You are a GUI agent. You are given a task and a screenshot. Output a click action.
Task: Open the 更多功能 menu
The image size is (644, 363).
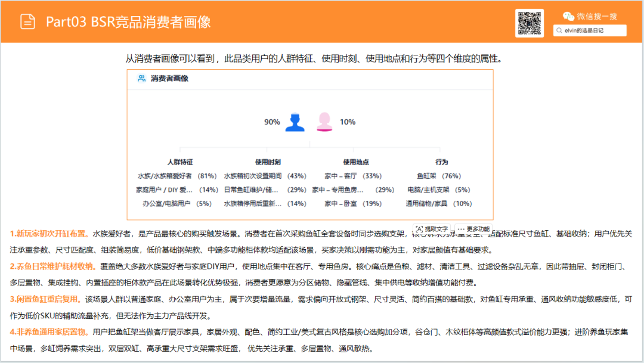pos(473,229)
